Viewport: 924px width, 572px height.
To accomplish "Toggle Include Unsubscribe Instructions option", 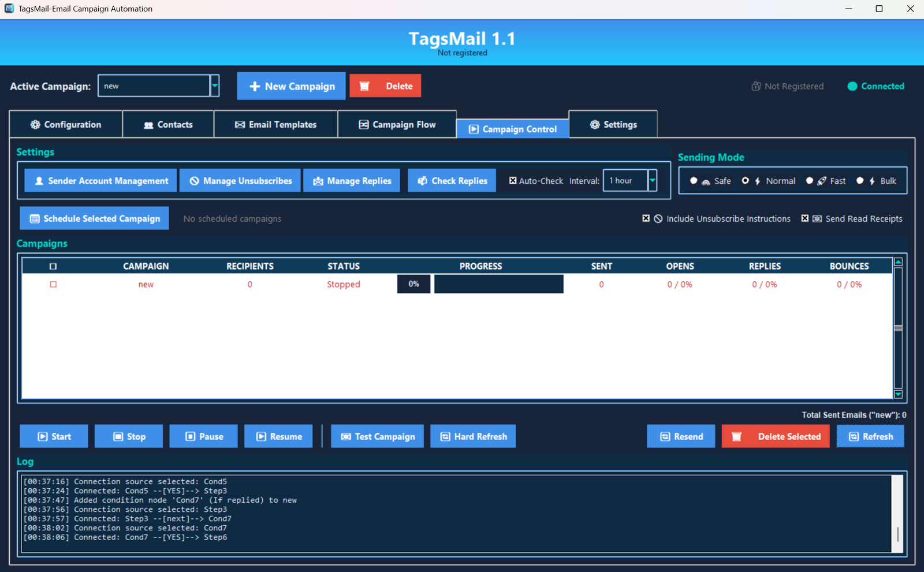I will 646,218.
